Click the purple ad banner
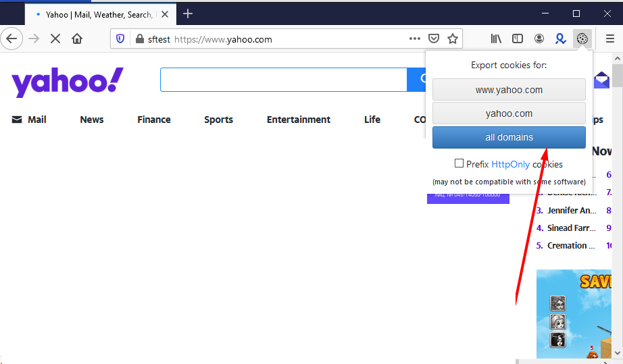Image resolution: width=623 pixels, height=364 pixels. [468, 199]
